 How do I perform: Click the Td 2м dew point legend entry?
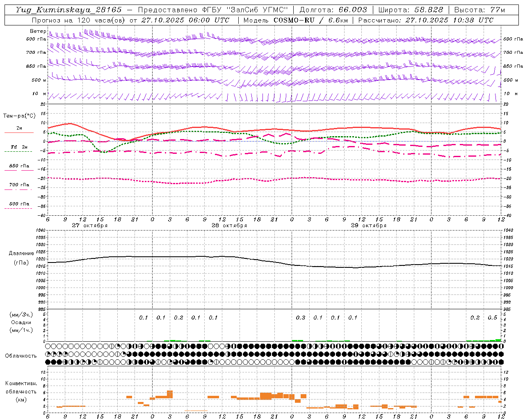pos(19,147)
